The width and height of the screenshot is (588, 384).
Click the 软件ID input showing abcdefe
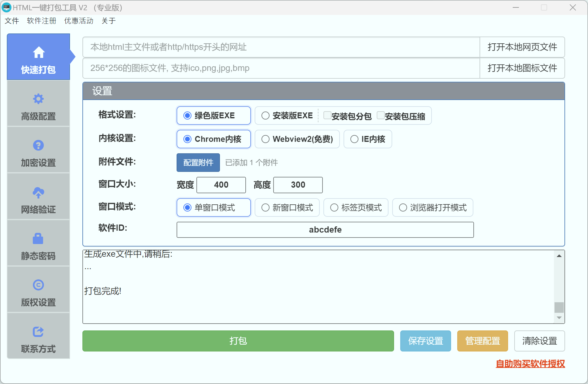pyautogui.click(x=325, y=230)
